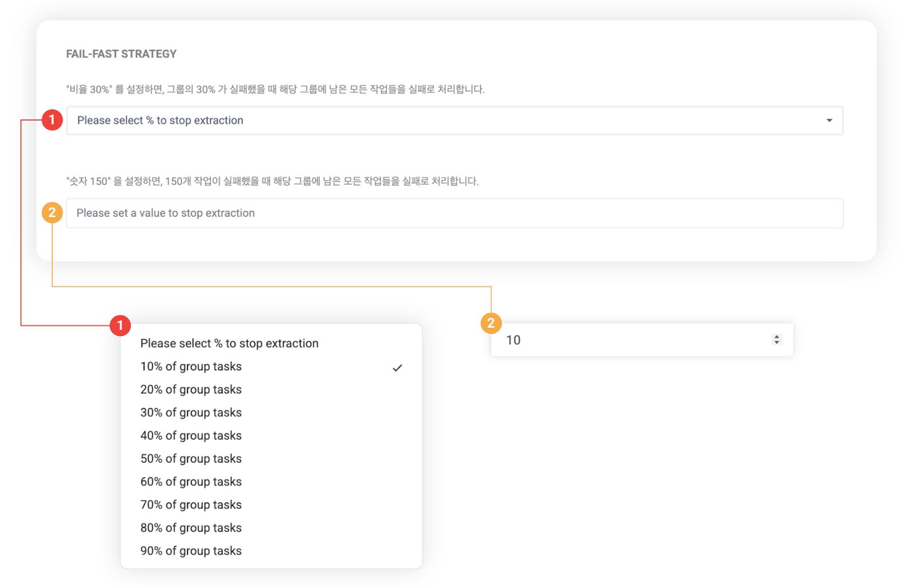Click the caret arrow of the percentage select
Viewport: 917px width, 588px height.
point(829,120)
